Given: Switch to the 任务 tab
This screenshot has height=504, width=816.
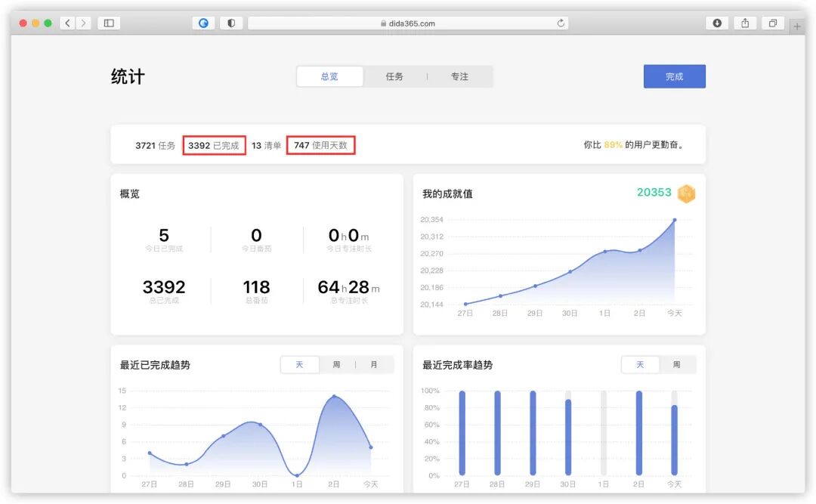Looking at the screenshot, I should pos(394,76).
